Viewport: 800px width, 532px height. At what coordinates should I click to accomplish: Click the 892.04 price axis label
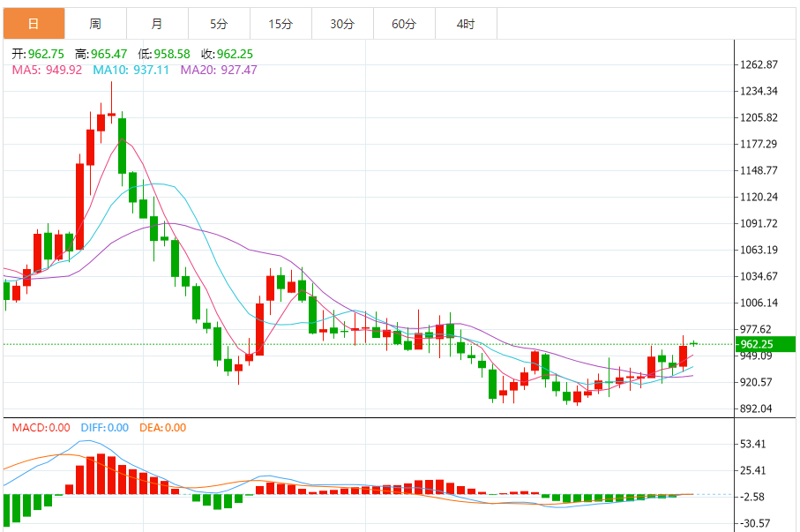click(756, 409)
